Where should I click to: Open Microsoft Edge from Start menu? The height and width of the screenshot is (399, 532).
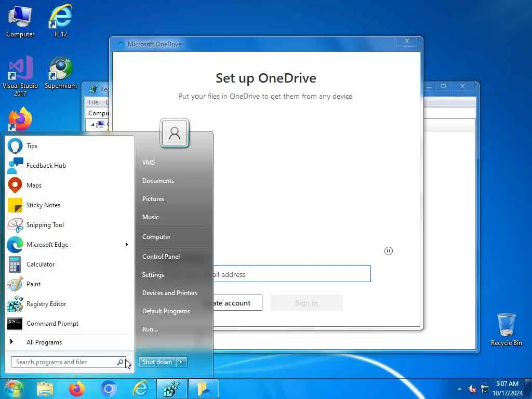pos(64,245)
